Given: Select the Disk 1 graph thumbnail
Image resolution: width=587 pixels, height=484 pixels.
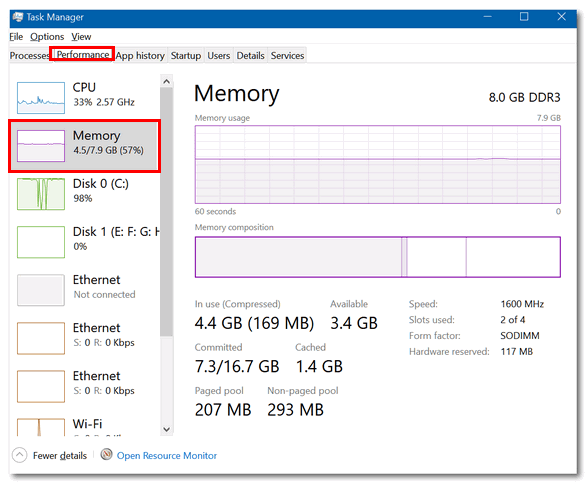Looking at the screenshot, I should (x=41, y=242).
